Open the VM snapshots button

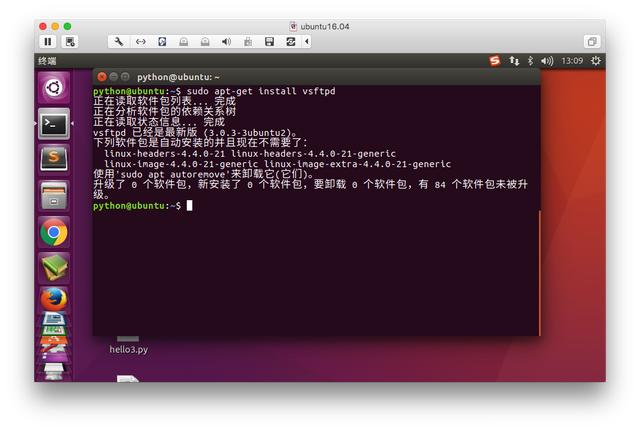70,42
